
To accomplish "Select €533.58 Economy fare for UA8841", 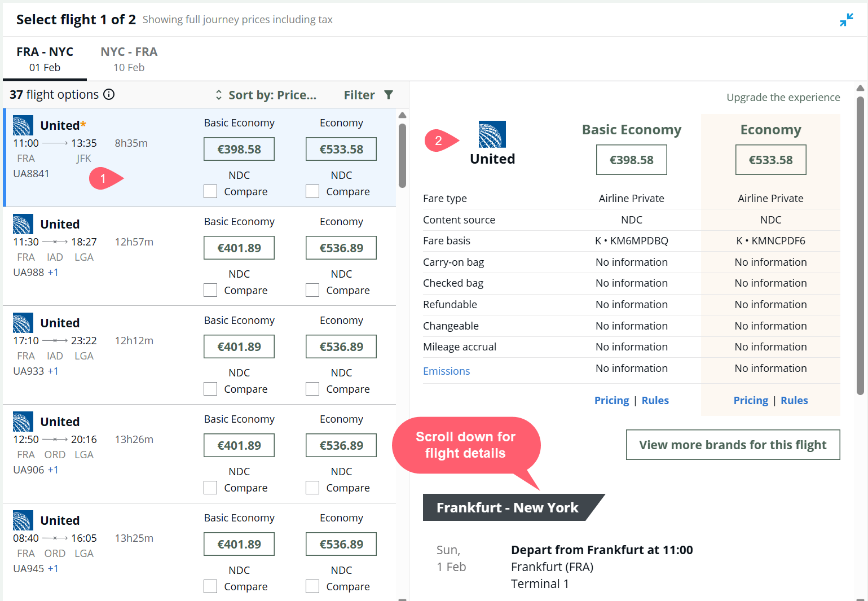I will coord(341,149).
